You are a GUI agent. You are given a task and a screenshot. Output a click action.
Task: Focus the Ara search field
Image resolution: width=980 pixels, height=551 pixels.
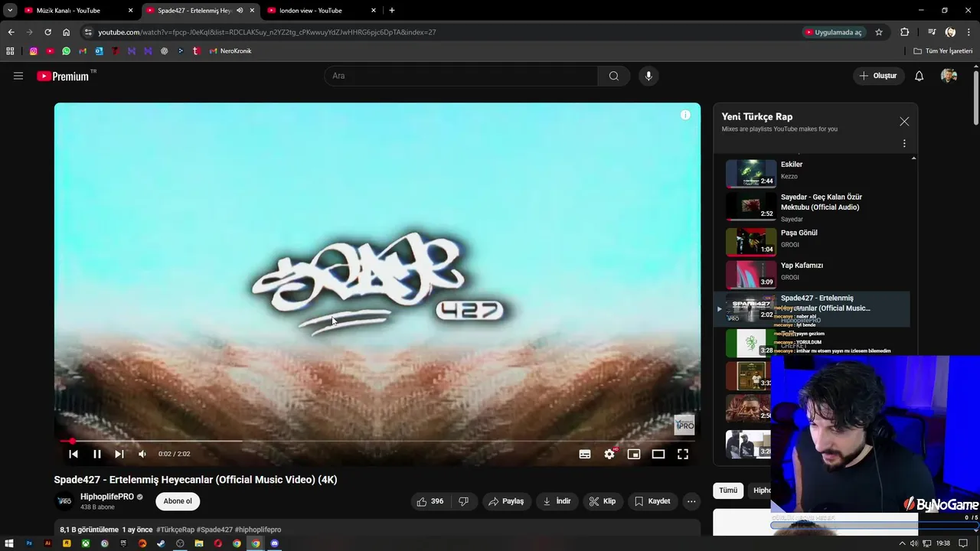pyautogui.click(x=461, y=76)
